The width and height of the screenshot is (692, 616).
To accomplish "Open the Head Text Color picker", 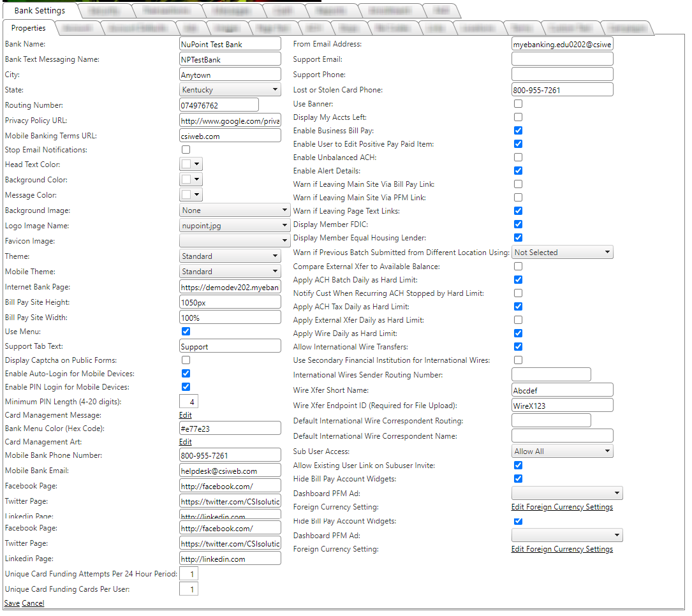I will point(191,165).
